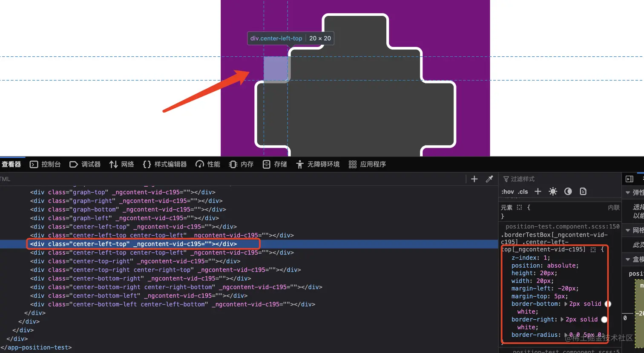The image size is (644, 353).
Task: Create a new node with the plus icon
Action: click(474, 179)
